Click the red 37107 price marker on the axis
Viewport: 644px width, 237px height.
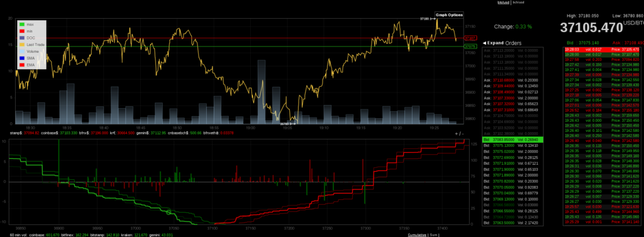pos(470,38)
